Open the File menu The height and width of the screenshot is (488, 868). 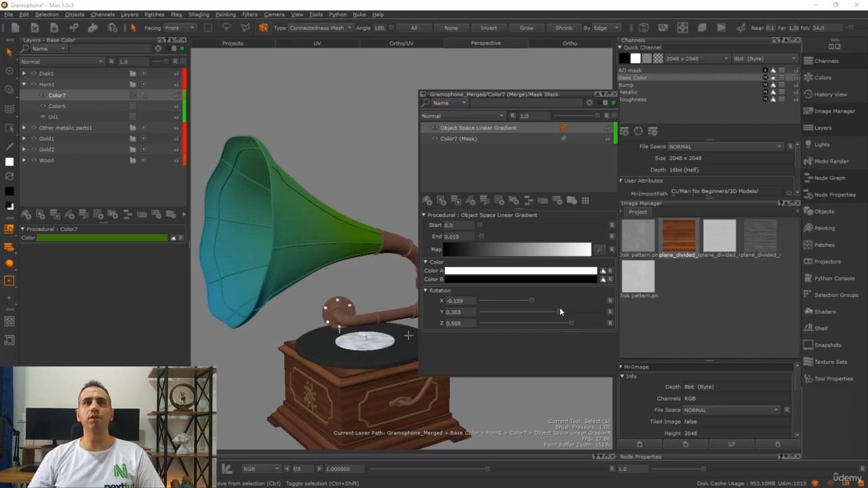8,14
